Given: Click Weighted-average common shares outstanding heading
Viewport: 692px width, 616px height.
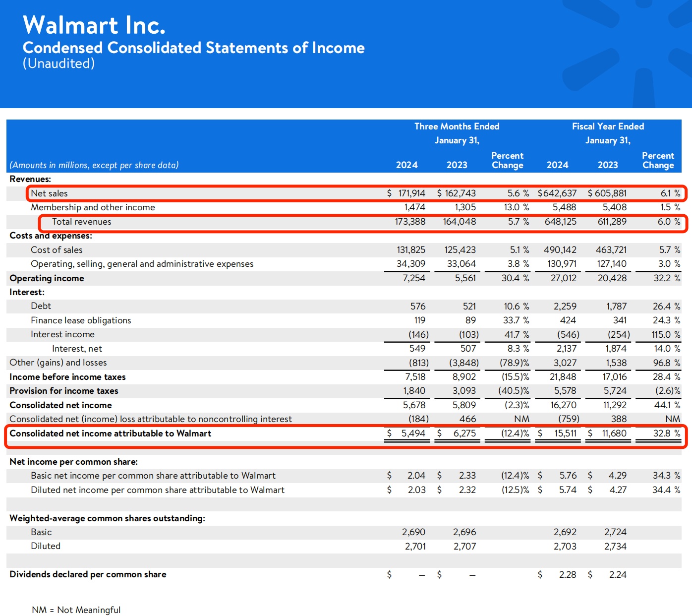Looking at the screenshot, I should 107,518.
